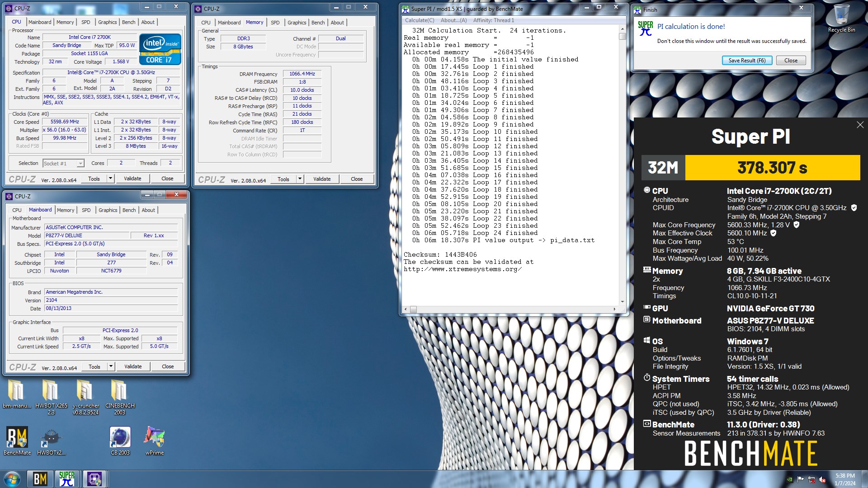Click the Super PI icon in Finish dialog
This screenshot has width=868, height=488.
(x=645, y=28)
